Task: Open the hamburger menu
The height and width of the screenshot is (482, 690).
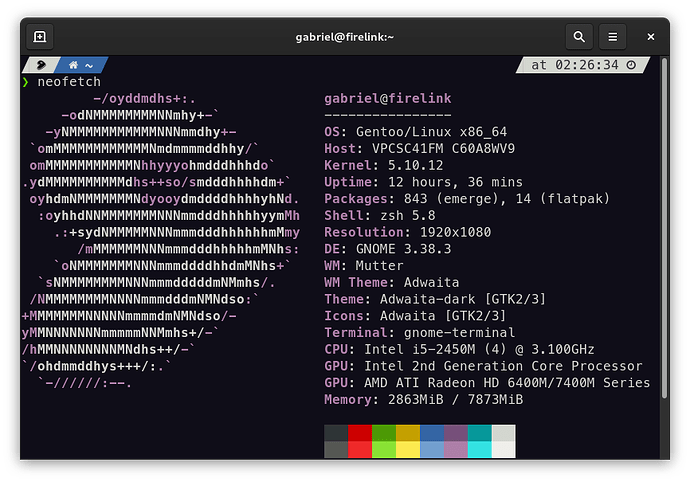Action: click(613, 37)
